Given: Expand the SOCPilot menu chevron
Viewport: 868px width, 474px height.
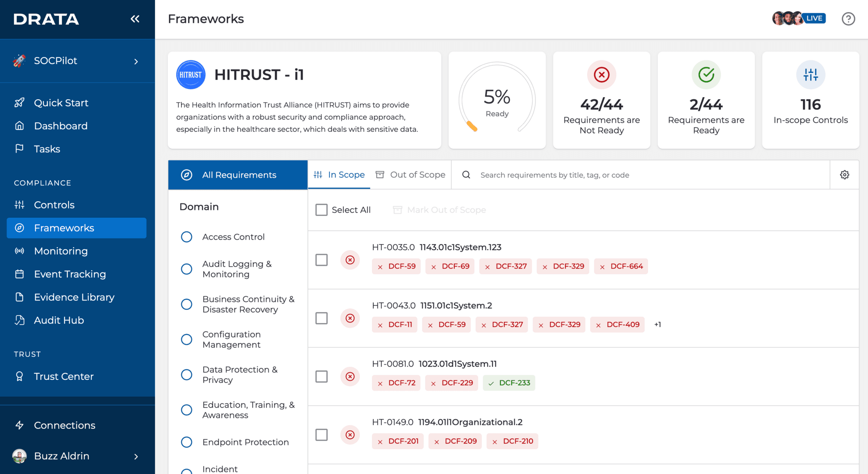Looking at the screenshot, I should point(136,62).
